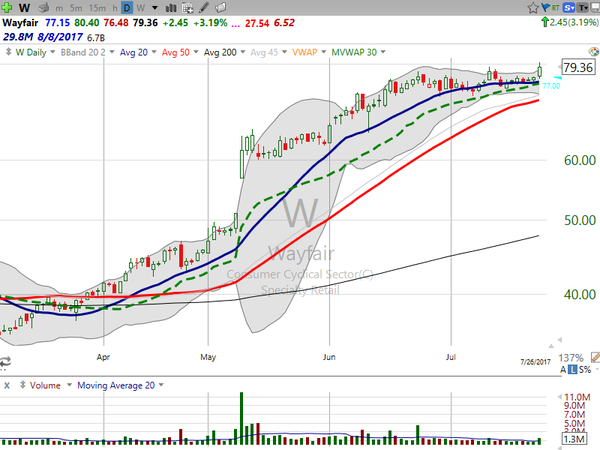Viewport: 600px width, 450px height.
Task: Open the blue S dropdown button
Action: (569, 7)
